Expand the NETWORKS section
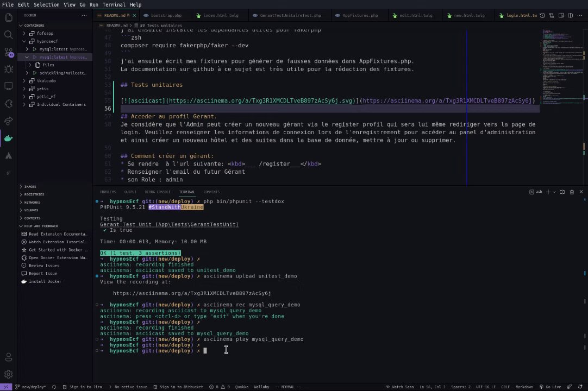 click(x=21, y=203)
